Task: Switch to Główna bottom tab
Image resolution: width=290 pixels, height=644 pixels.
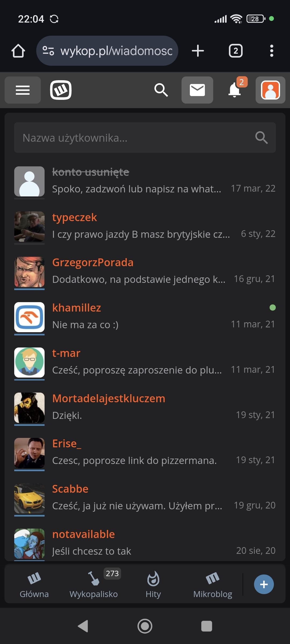Action: 34,585
